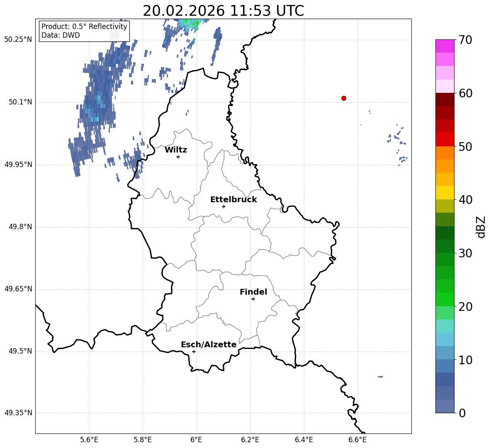This screenshot has width=491, height=448.
Task: Click the 49.8°N latitude tick label
Action: (20, 227)
